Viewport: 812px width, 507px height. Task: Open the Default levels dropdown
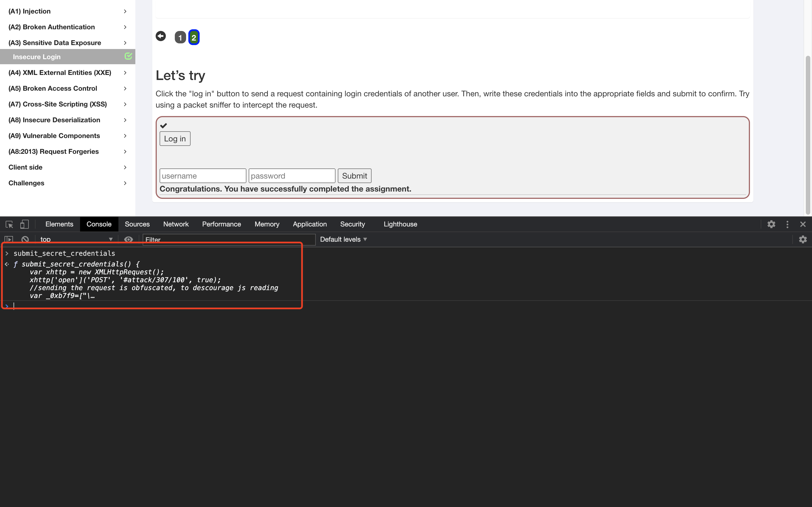343,239
